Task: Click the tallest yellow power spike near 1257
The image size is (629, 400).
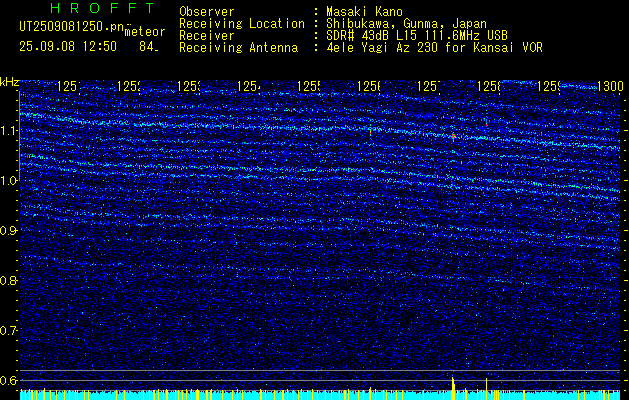Action: coord(453,388)
